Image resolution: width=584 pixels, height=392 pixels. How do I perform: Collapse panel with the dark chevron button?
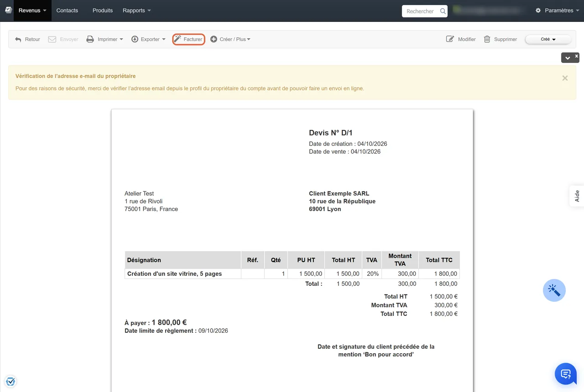click(568, 58)
